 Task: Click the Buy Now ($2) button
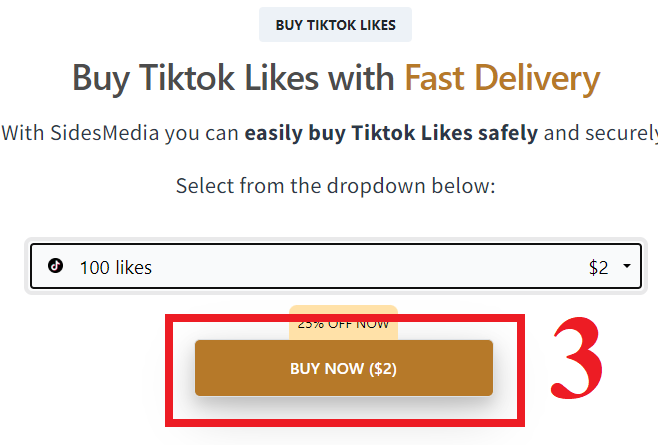click(344, 368)
